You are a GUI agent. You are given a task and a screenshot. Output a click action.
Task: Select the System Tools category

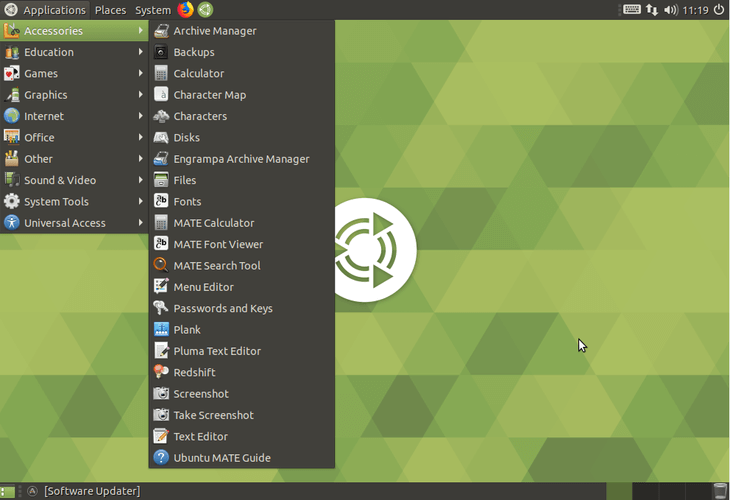point(74,202)
